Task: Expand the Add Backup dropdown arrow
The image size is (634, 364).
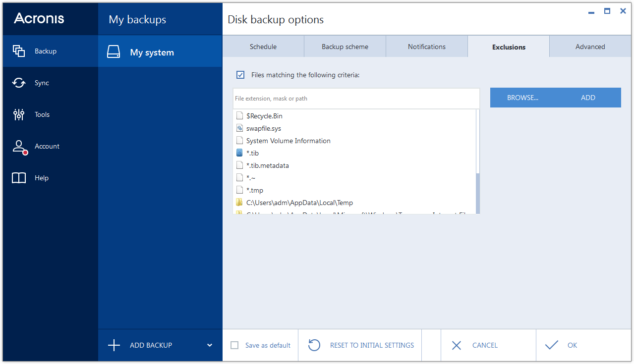Action: point(210,345)
